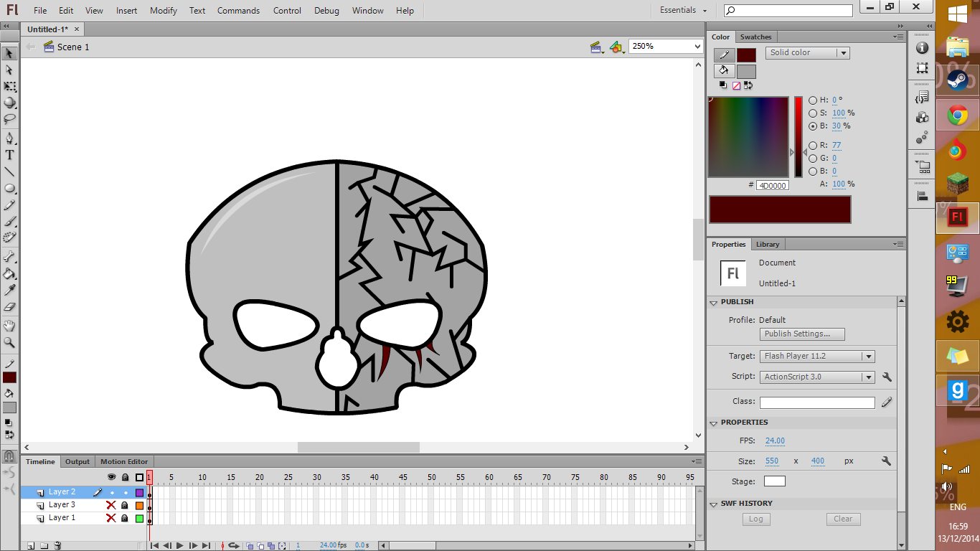Select the Eyedropper tool
Image resolution: width=980 pixels, height=551 pixels.
click(x=9, y=290)
